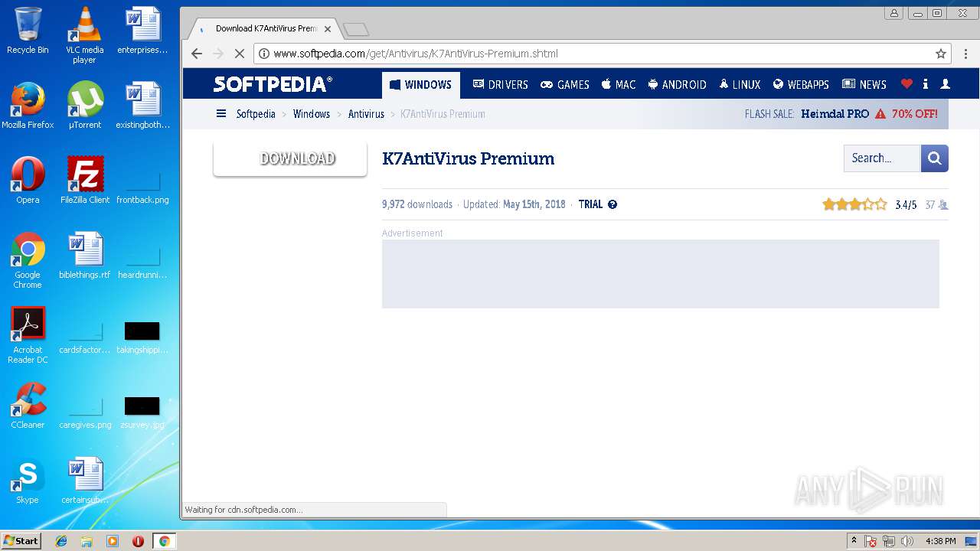
Task: Click the magnifier search button
Action: 935,158
